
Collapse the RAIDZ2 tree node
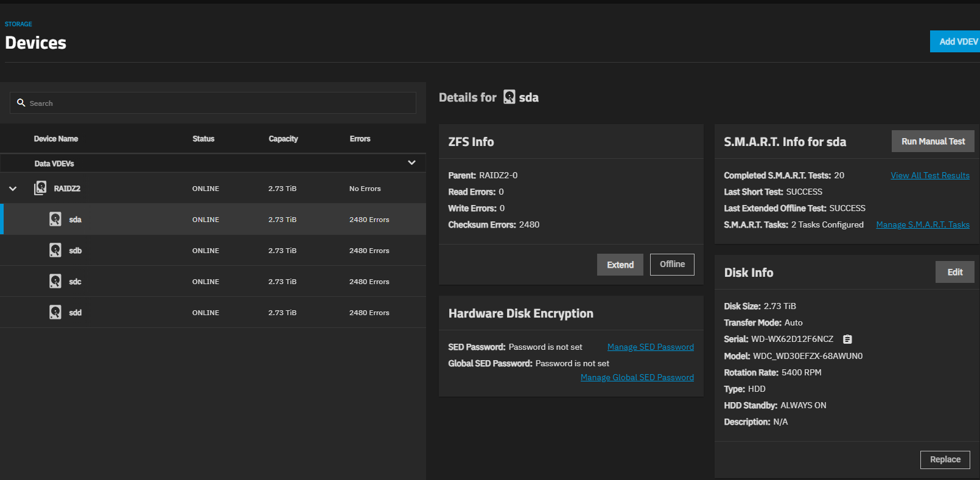click(x=13, y=189)
